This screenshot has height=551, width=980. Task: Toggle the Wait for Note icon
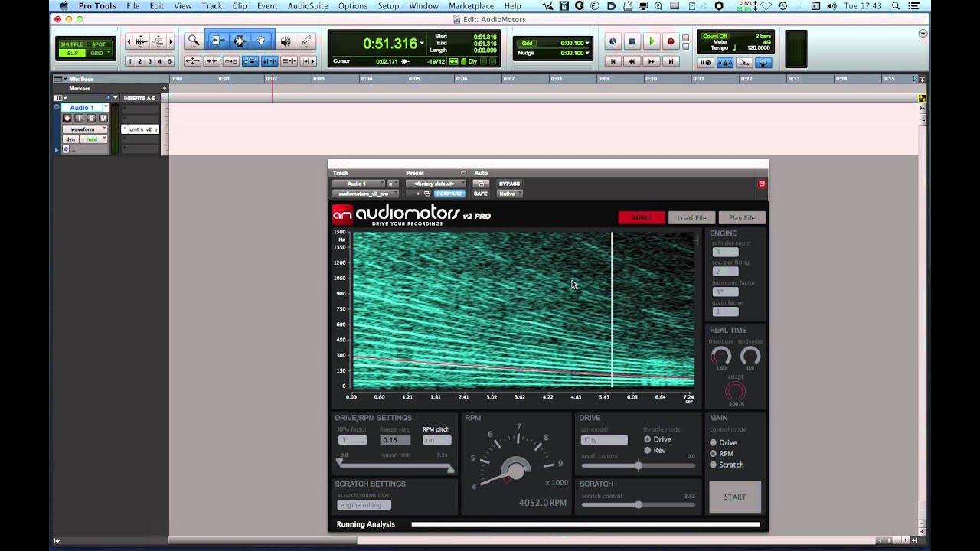[x=706, y=63]
